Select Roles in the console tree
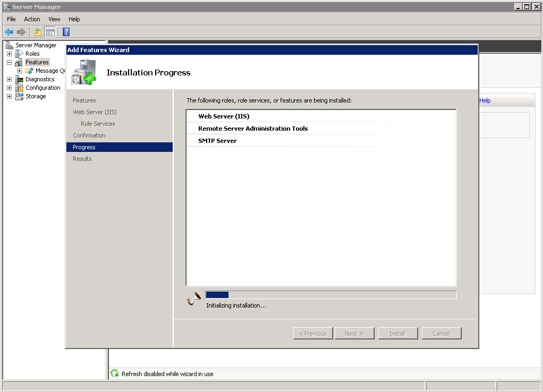This screenshot has height=392, width=543. (32, 54)
